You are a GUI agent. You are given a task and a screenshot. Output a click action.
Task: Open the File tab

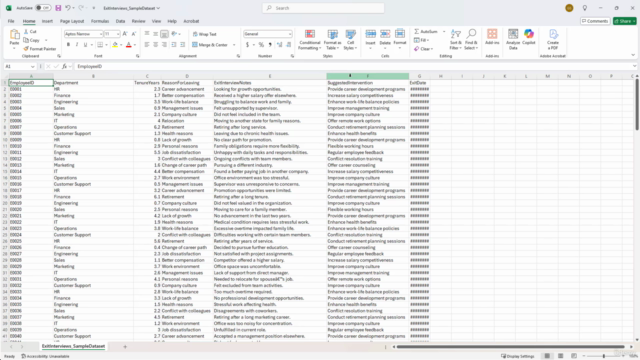(x=11, y=21)
